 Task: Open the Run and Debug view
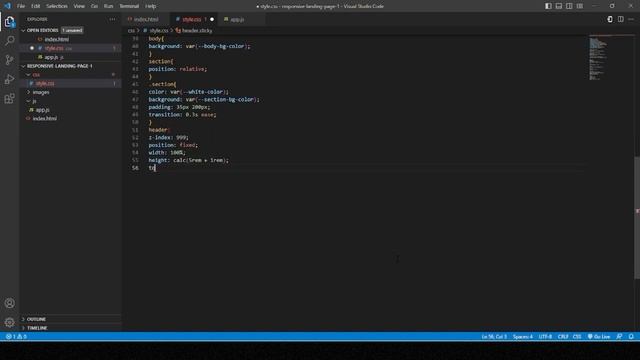click(9, 79)
